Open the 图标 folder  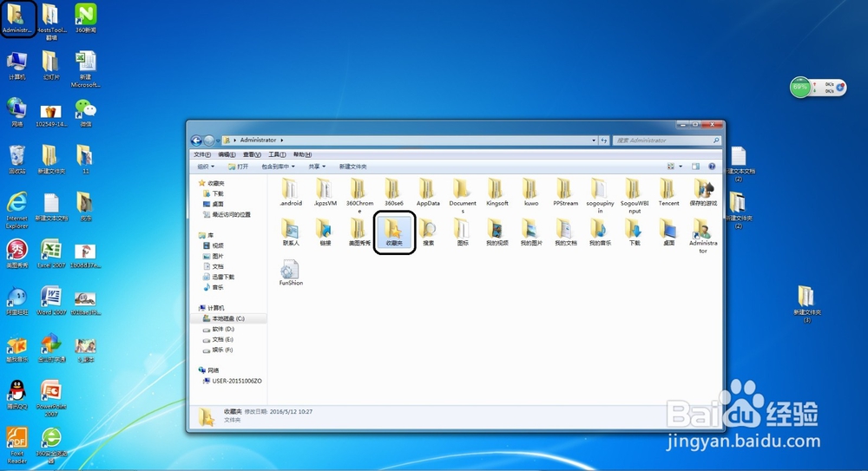coord(463,232)
